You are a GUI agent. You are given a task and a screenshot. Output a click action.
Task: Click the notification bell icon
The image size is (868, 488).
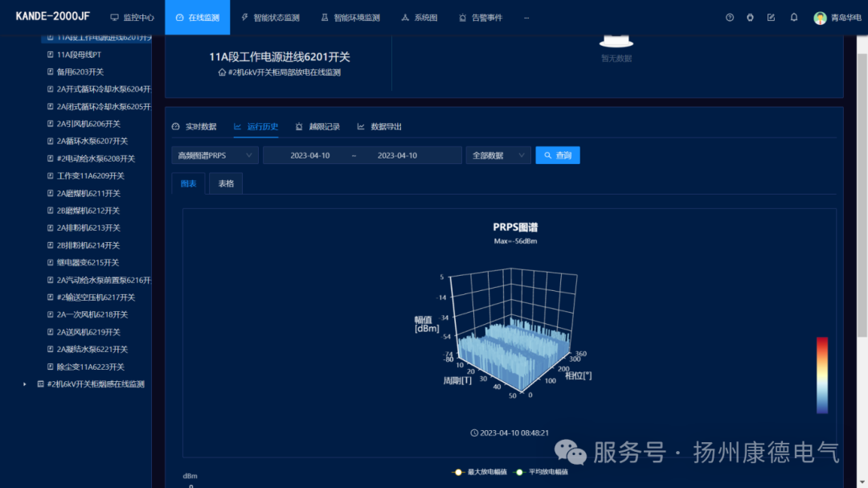click(x=794, y=18)
